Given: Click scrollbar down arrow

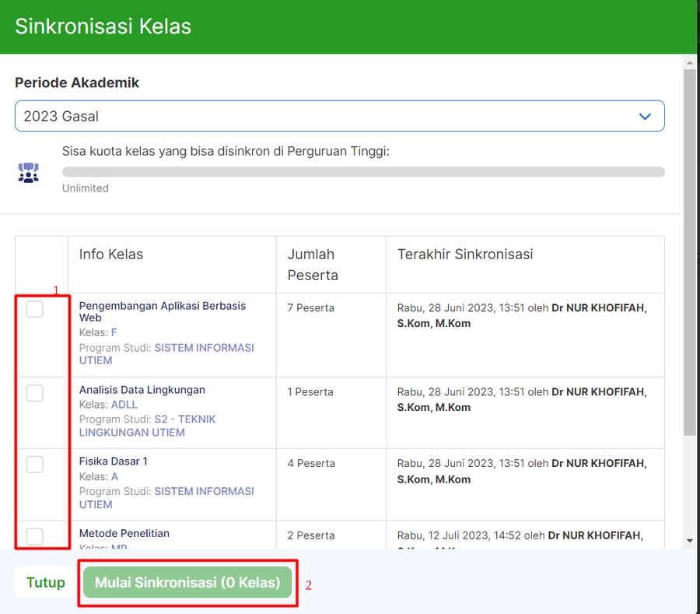Looking at the screenshot, I should (689, 540).
